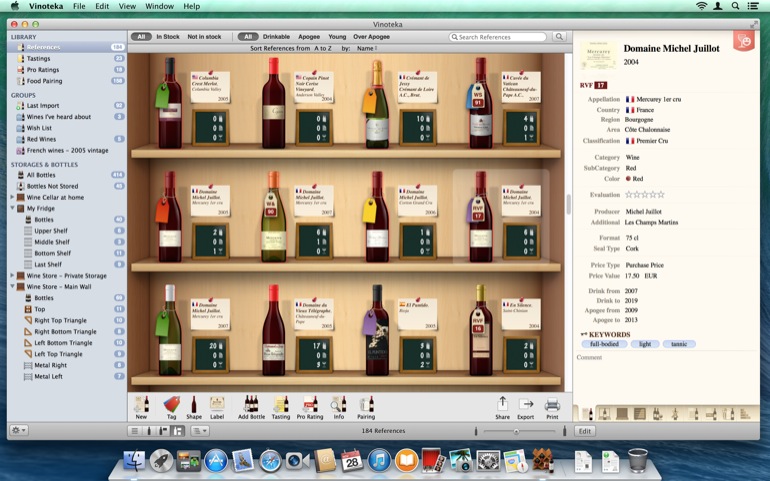The image size is (770, 481).
Task: Open the Vinoteka application menu
Action: [46, 6]
